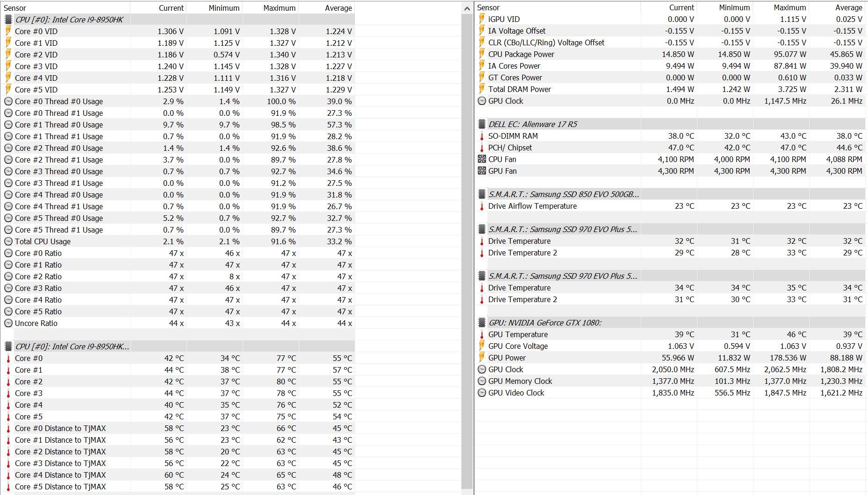Screen dimensions: 868x495
Task: Select the IA Cores Power row
Action: 671,66
